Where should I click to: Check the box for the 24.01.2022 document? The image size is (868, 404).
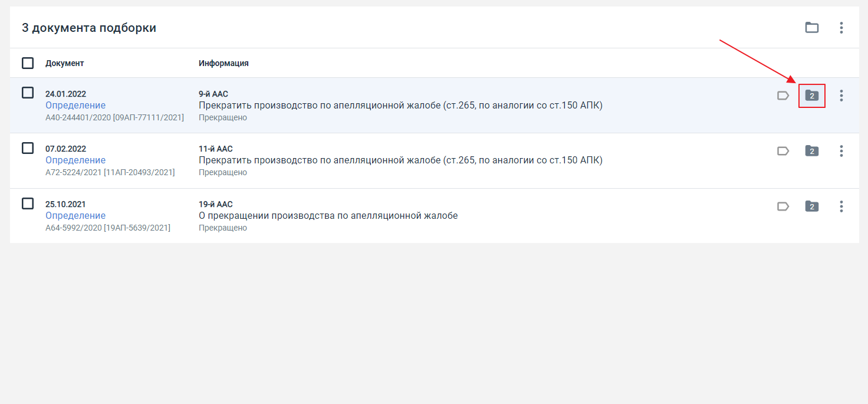28,93
